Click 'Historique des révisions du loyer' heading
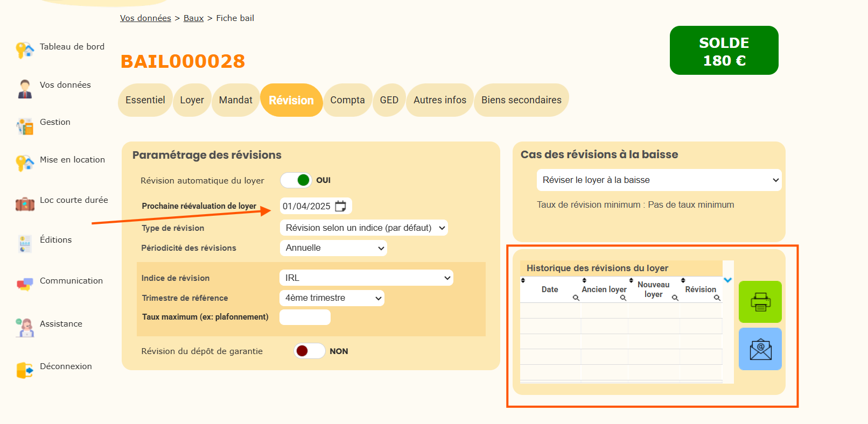868x424 pixels. 597,268
